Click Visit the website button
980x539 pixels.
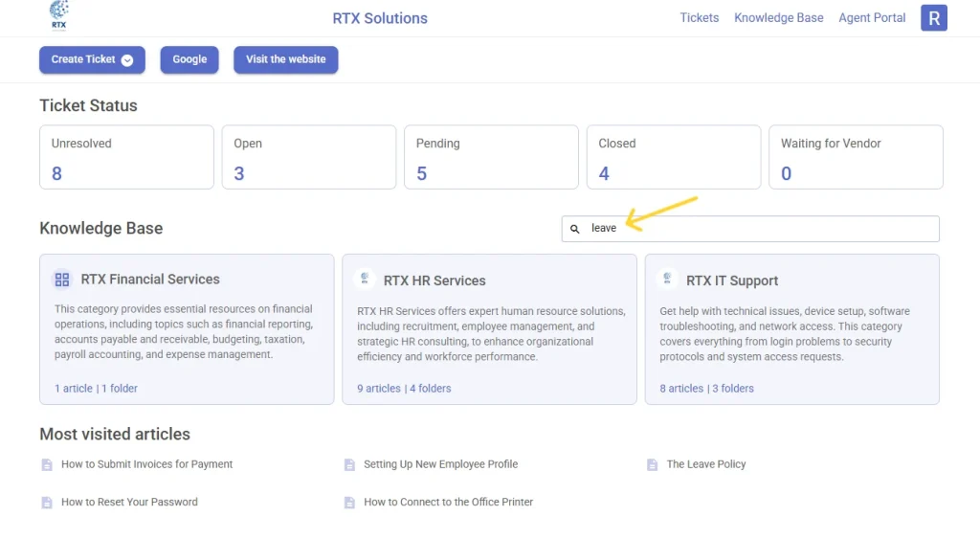[x=285, y=59]
